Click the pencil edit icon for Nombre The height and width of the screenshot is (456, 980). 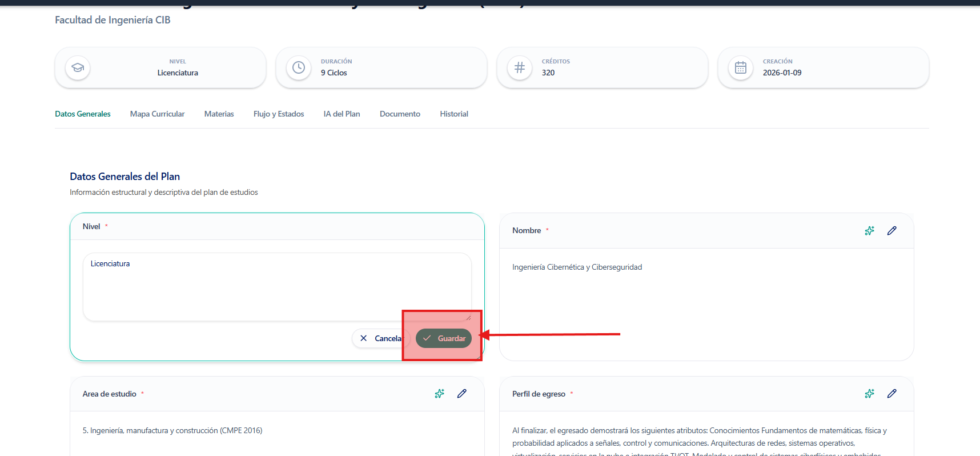[891, 231]
